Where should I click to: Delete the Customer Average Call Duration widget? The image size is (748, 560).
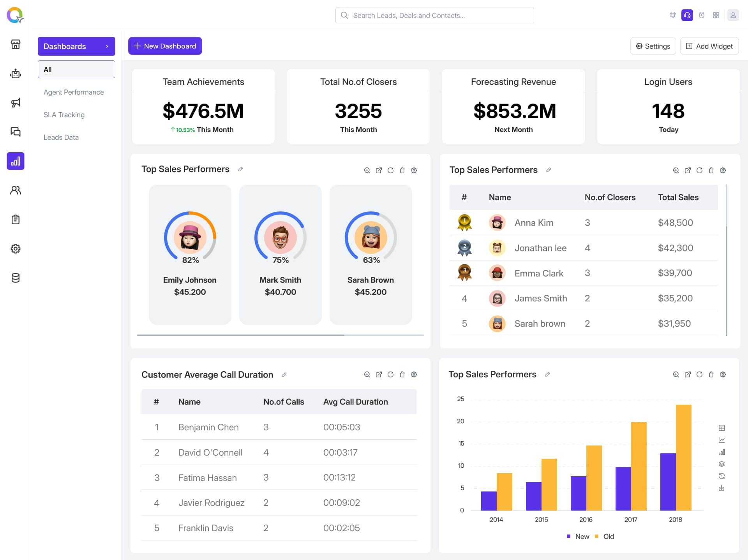[x=402, y=375]
